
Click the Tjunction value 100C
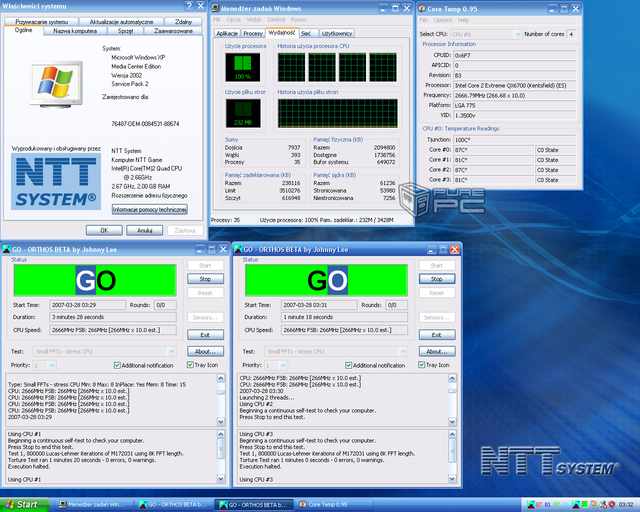coord(515,140)
